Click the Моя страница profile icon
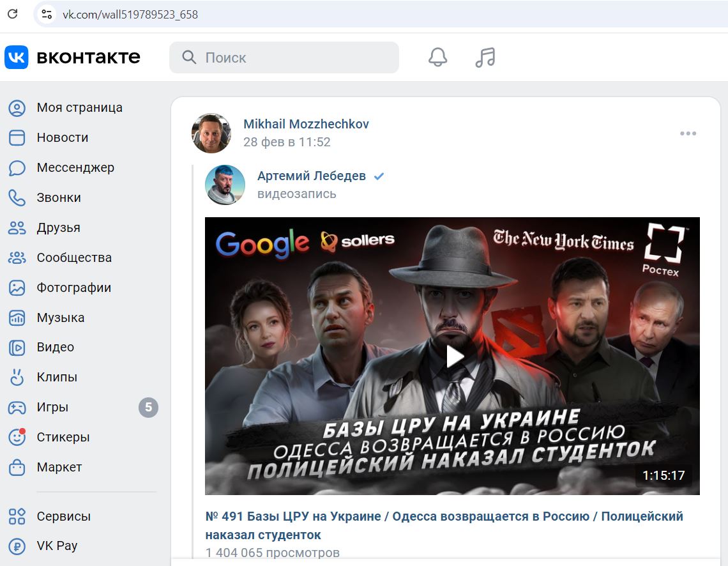 pos(17,108)
